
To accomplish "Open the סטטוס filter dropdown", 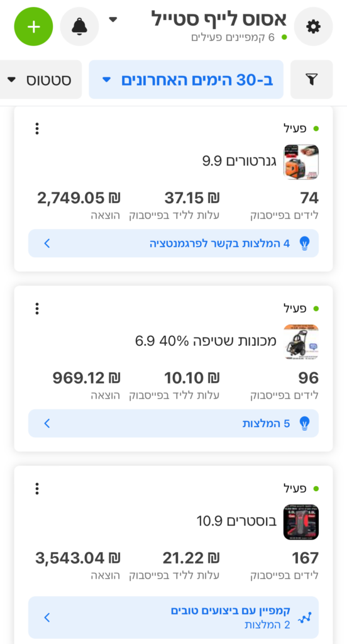I will click(40, 80).
